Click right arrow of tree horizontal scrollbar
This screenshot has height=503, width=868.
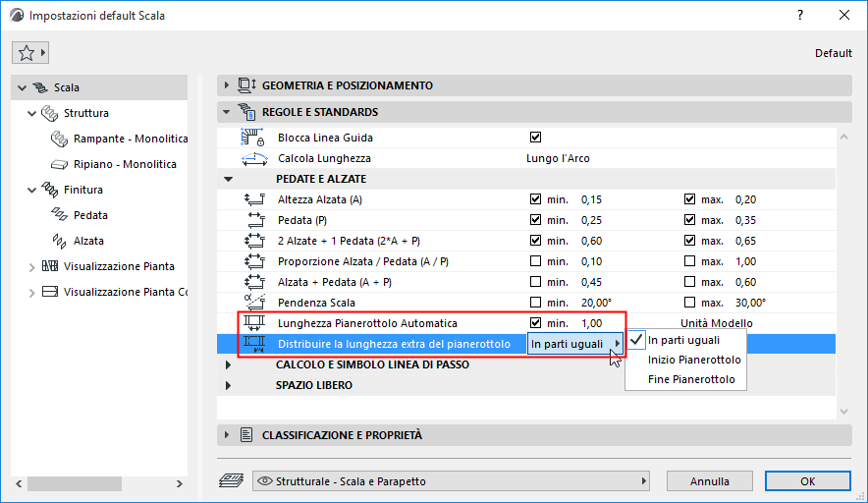[x=180, y=483]
